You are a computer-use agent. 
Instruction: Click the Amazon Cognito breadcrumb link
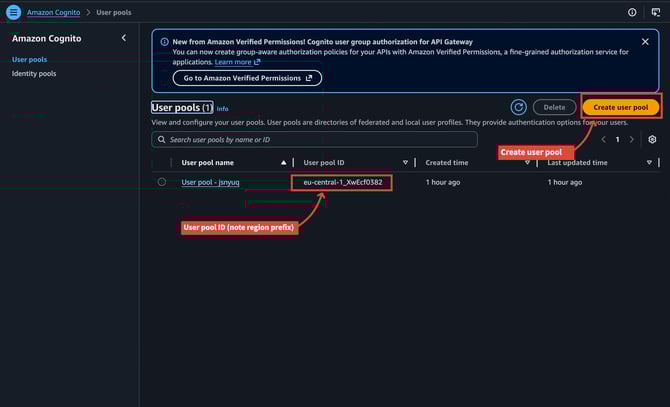coord(53,12)
